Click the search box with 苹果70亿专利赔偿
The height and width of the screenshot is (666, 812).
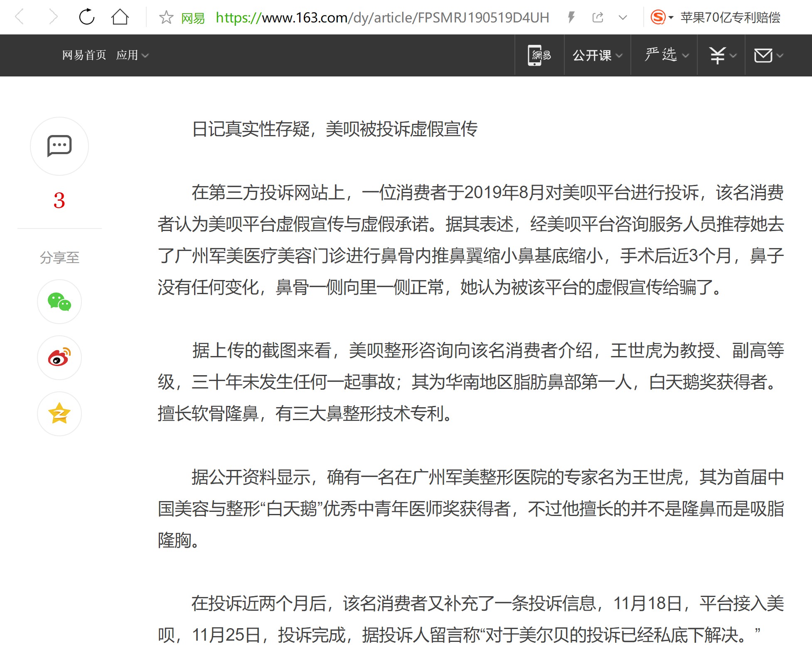(730, 17)
